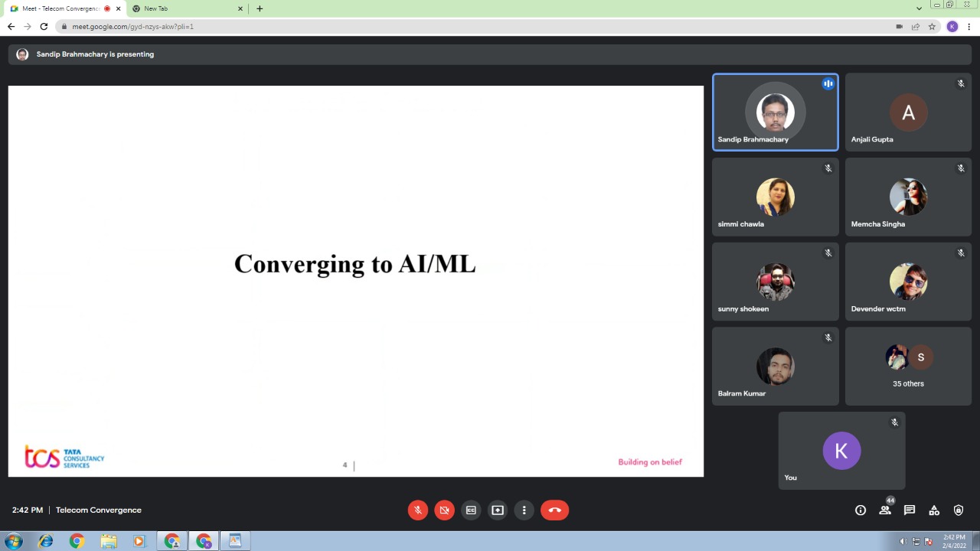Open the host controls shield icon
980x551 pixels.
coord(959,510)
